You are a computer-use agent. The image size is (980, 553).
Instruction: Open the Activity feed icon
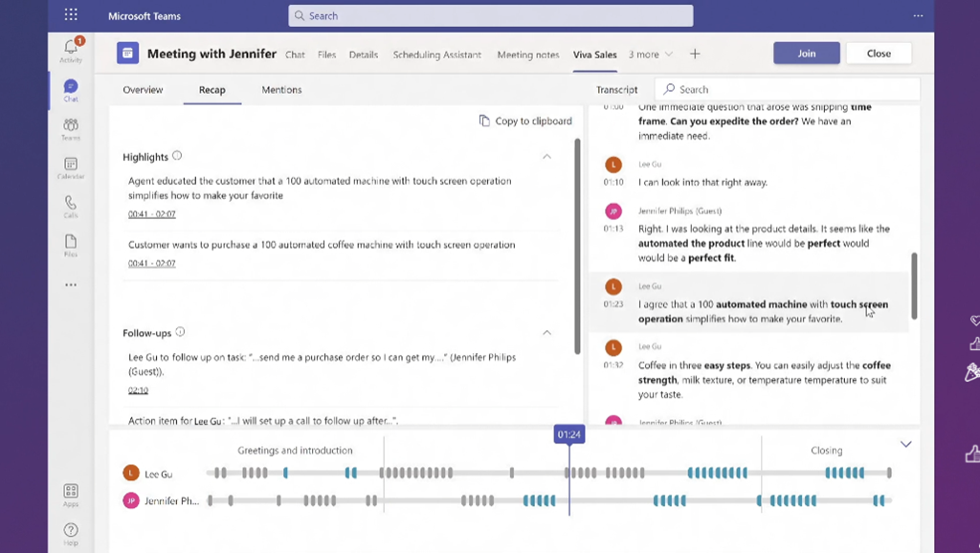click(x=71, y=49)
